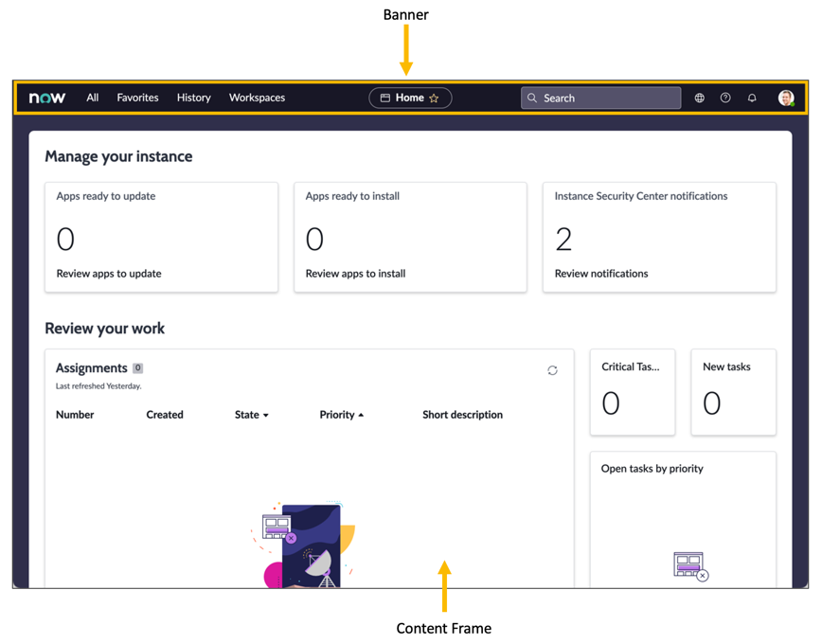Click the magnifier icon in Search
Screen dimensions: 822x644
pyautogui.click(x=532, y=98)
